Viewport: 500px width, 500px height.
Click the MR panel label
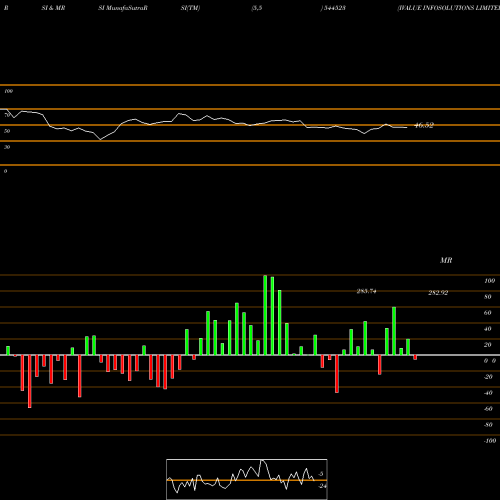[x=446, y=260]
